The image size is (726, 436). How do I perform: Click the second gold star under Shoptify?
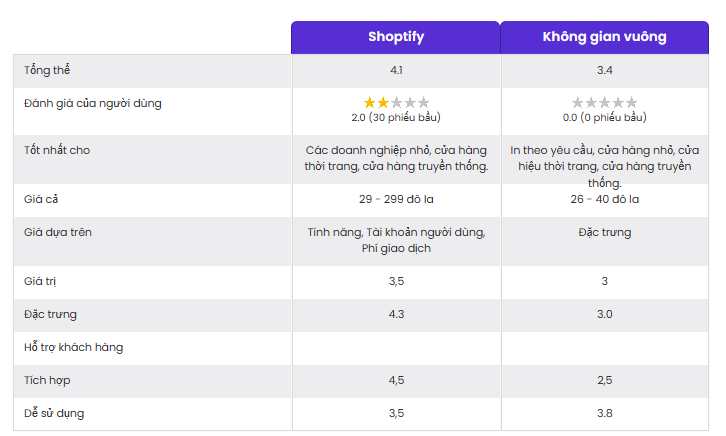click(x=383, y=103)
